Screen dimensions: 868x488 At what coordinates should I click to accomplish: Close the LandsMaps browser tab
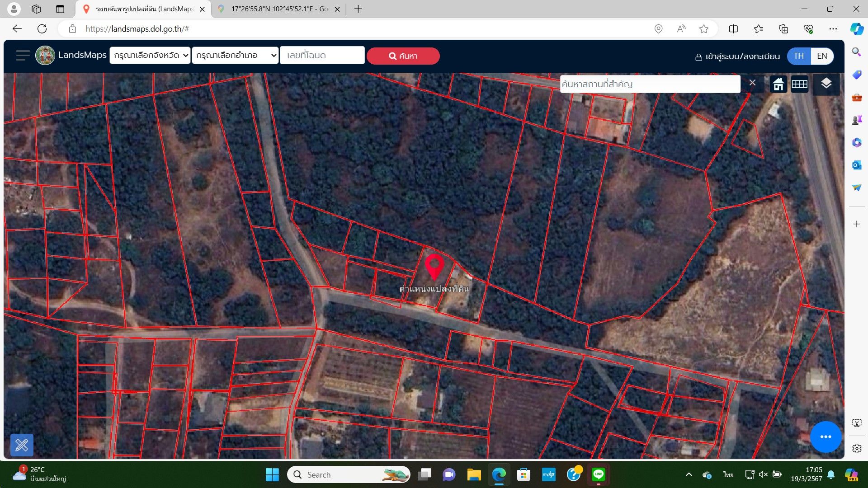[x=202, y=9]
